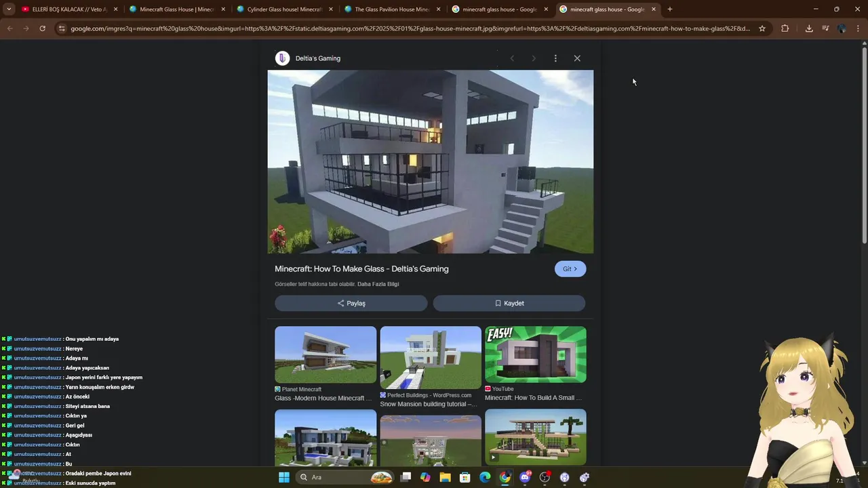Open the Daha Fazla Bilgi link
This screenshot has height=488, width=868.
coord(378,284)
